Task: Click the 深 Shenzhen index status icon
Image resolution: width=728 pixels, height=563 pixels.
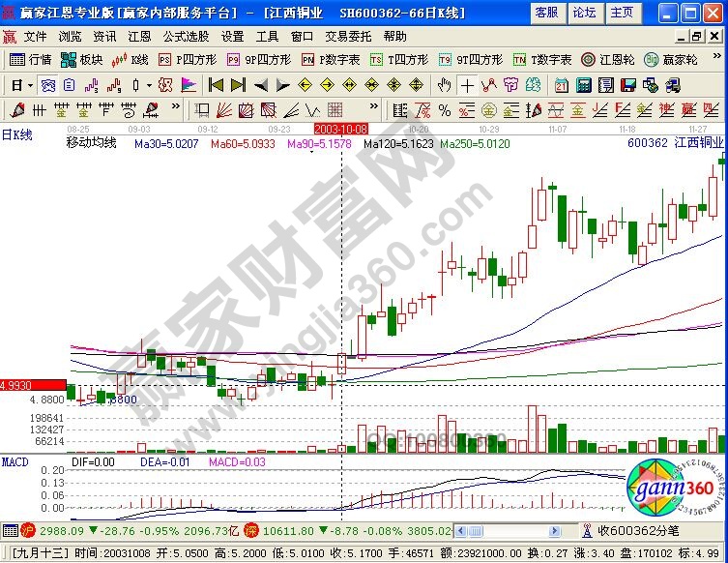Action: click(x=249, y=530)
